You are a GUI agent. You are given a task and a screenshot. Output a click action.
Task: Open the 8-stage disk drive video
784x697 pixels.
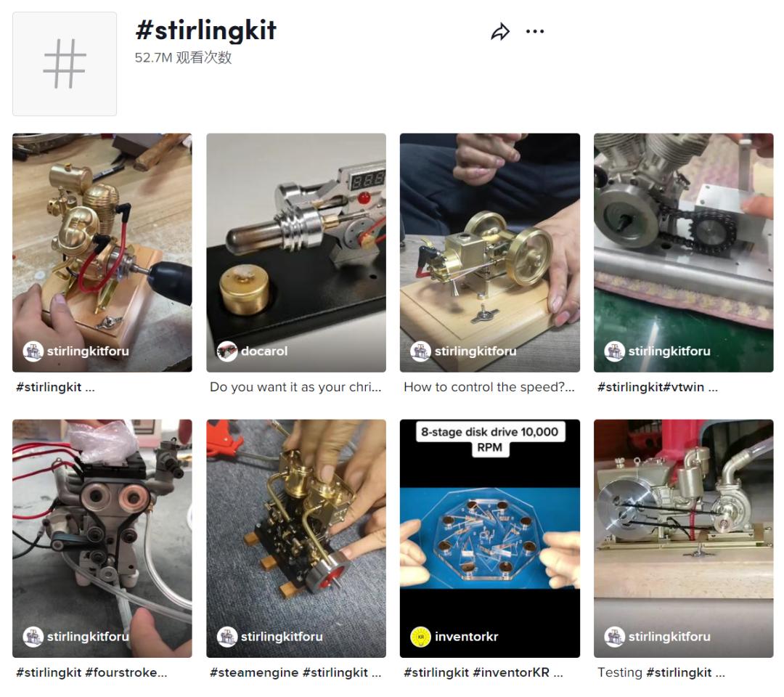coord(490,539)
